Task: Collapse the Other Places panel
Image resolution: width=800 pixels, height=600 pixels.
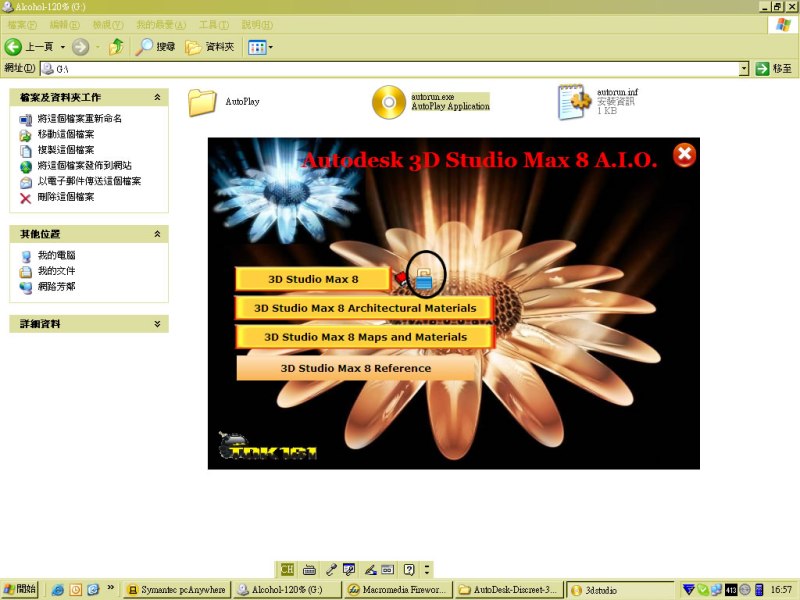Action: pos(157,234)
